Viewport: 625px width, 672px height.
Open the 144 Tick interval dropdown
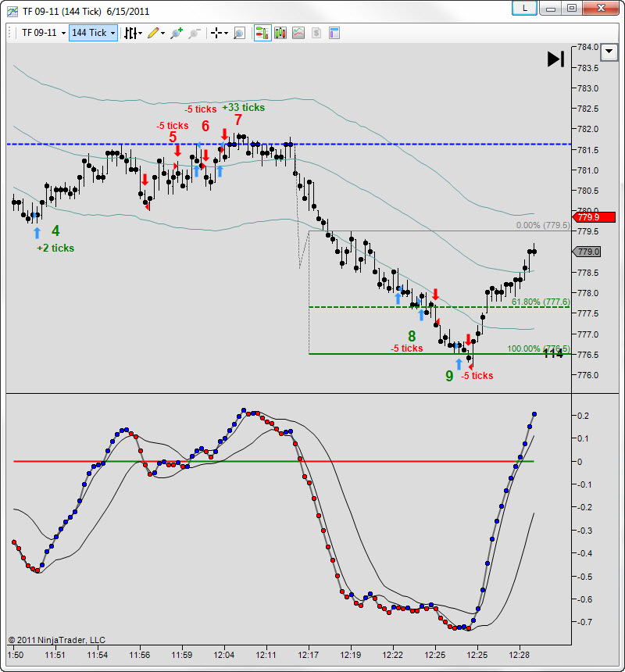94,33
